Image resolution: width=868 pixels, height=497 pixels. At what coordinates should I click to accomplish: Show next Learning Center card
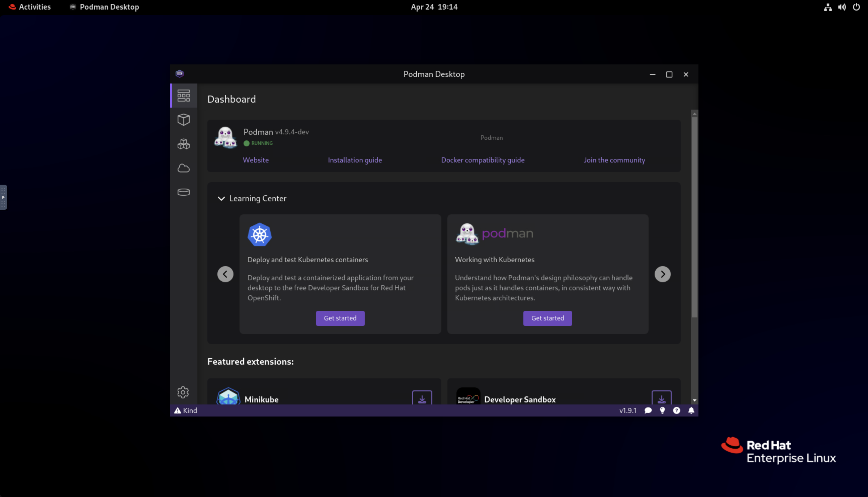[662, 274]
